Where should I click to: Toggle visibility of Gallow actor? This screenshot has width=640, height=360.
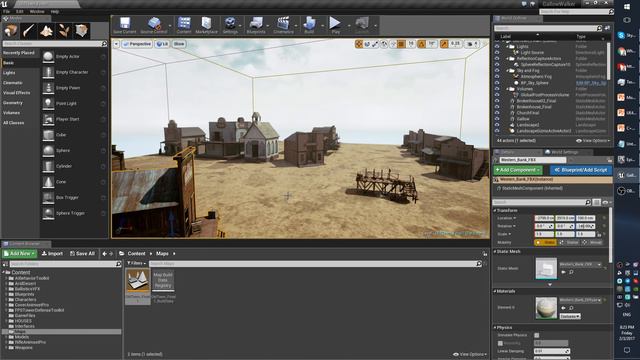pyautogui.click(x=497, y=119)
